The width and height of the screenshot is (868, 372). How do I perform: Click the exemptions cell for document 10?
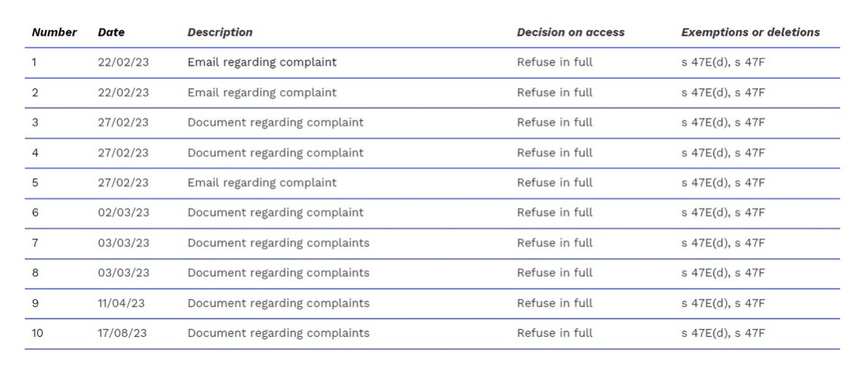[723, 333]
